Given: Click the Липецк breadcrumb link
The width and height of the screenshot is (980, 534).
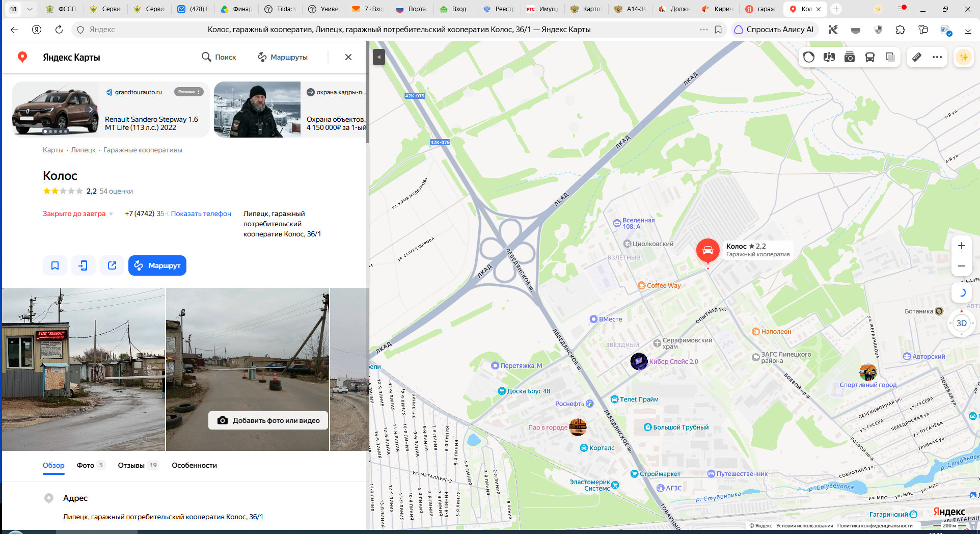Looking at the screenshot, I should coord(84,150).
